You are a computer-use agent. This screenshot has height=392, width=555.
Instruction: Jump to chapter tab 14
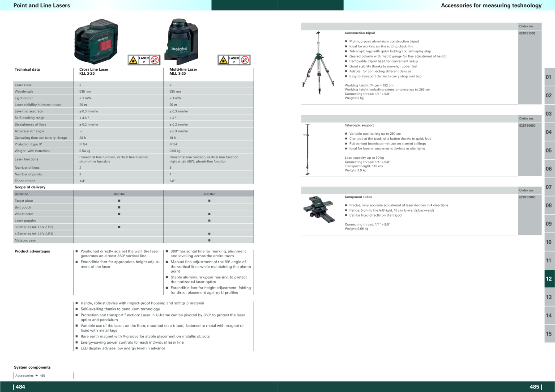pyautogui.click(x=549, y=315)
